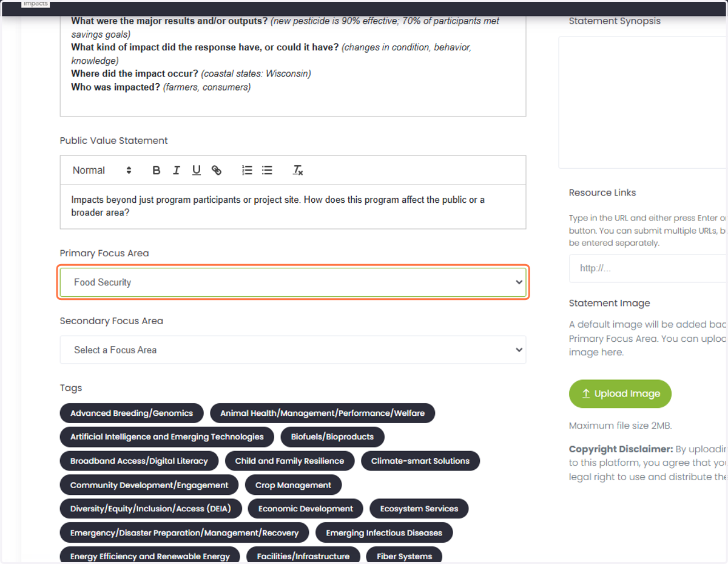Image resolution: width=728 pixels, height=564 pixels.
Task: Select the Climate-smart Solutions tag
Action: tap(420, 461)
